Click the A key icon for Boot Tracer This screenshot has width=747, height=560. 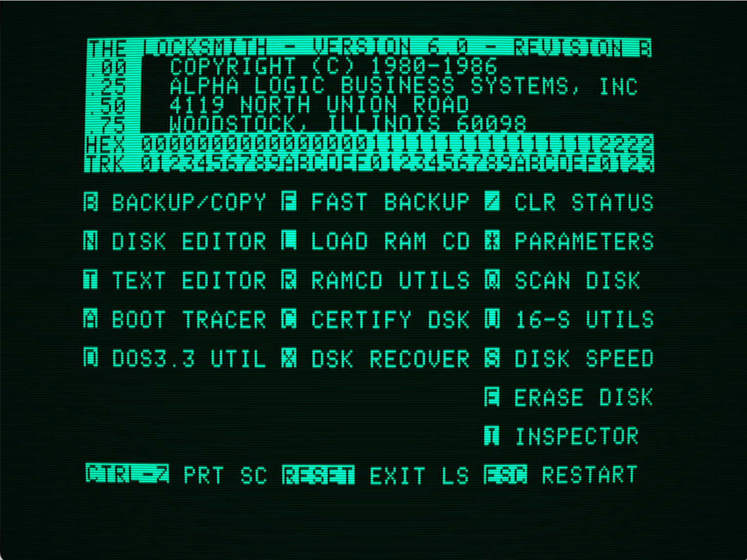click(x=91, y=320)
